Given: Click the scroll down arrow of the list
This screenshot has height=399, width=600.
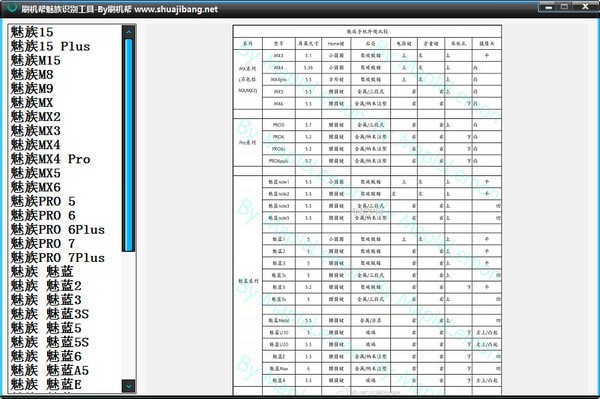Looking at the screenshot, I should [x=129, y=386].
